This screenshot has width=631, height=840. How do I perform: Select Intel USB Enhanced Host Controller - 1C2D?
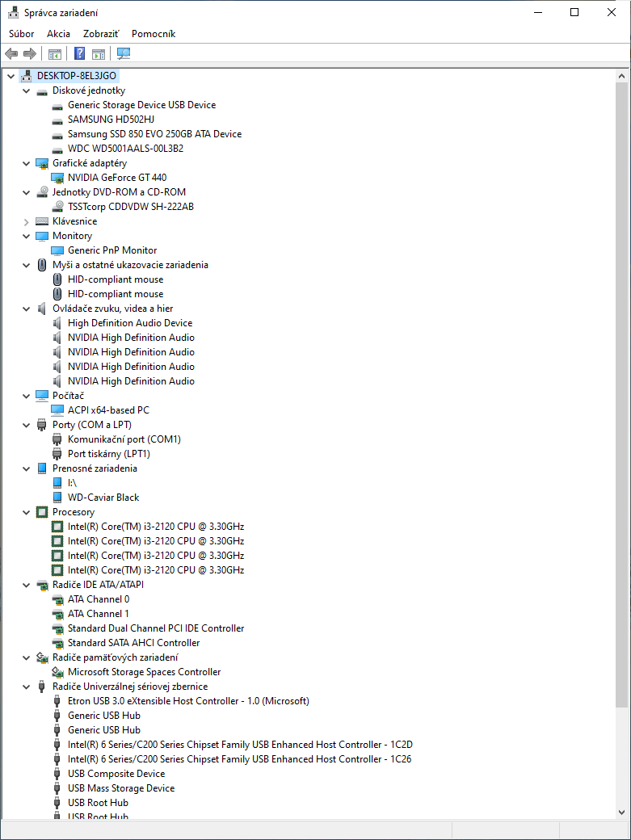240,745
